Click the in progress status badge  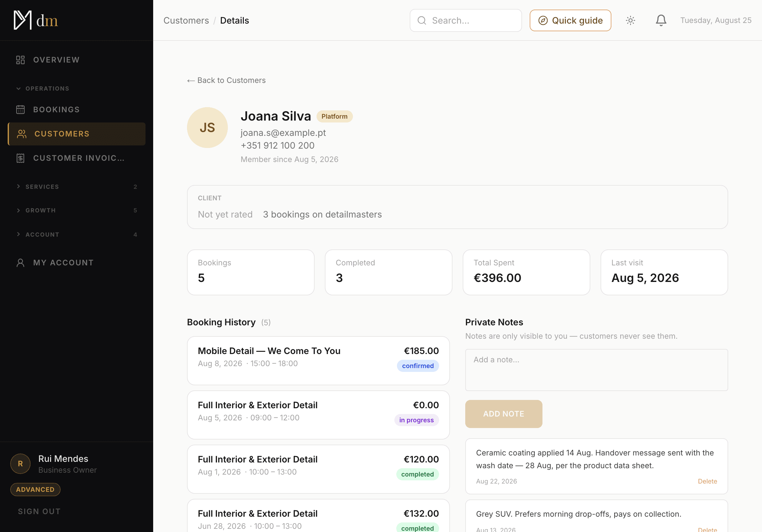click(x=416, y=420)
